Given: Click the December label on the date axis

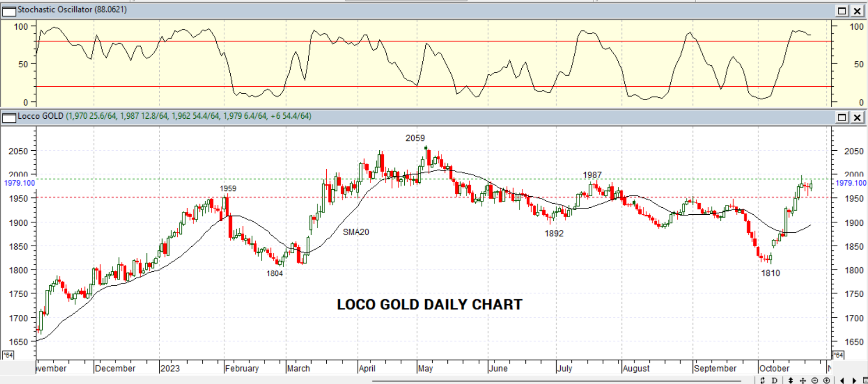Looking at the screenshot, I should click(x=115, y=368).
